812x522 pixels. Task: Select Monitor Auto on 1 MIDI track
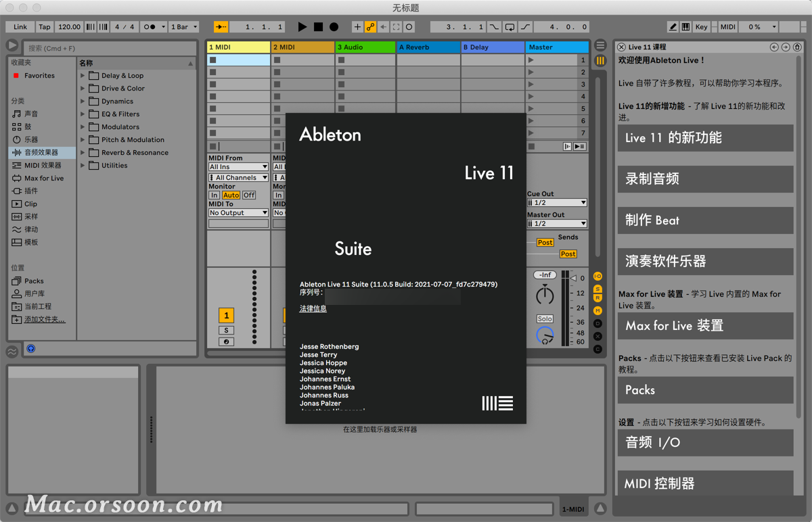pyautogui.click(x=231, y=195)
